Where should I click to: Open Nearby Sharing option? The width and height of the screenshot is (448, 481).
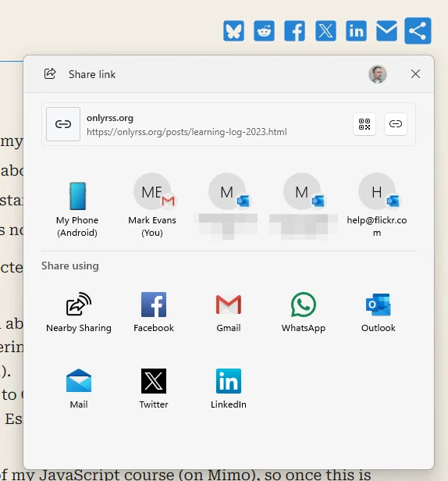tap(79, 312)
